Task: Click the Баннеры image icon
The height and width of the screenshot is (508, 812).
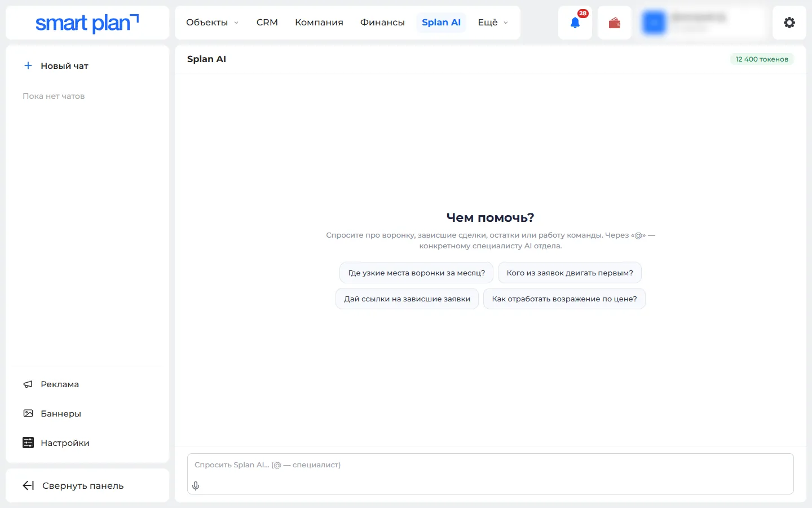Action: pos(28,414)
